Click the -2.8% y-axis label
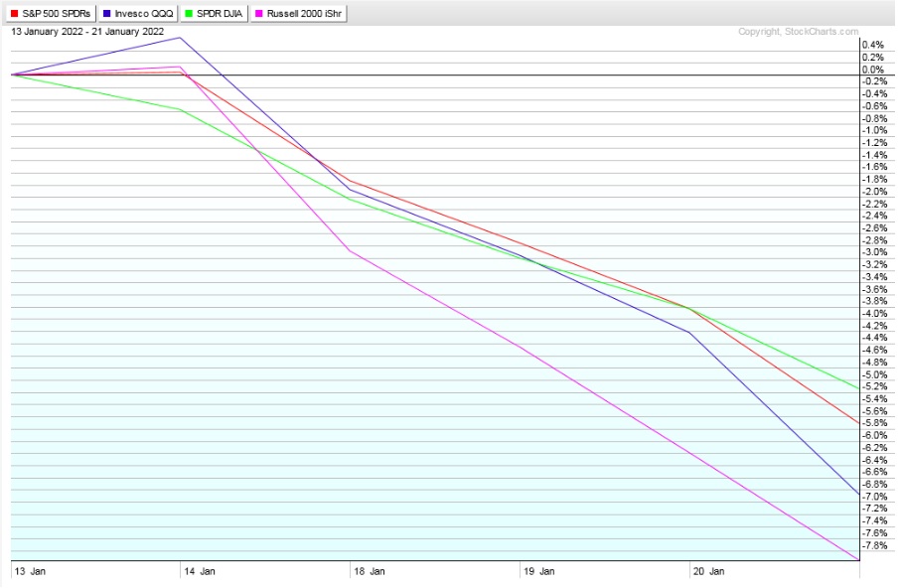 coord(875,240)
